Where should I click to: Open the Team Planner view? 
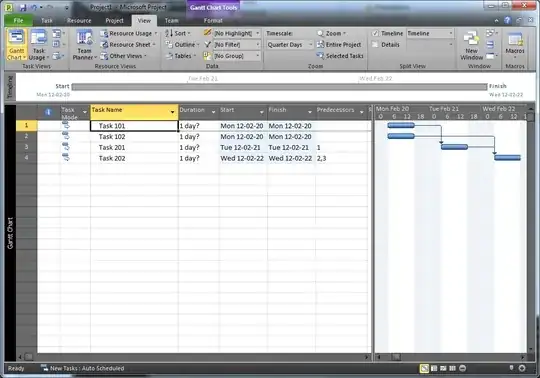[84, 45]
